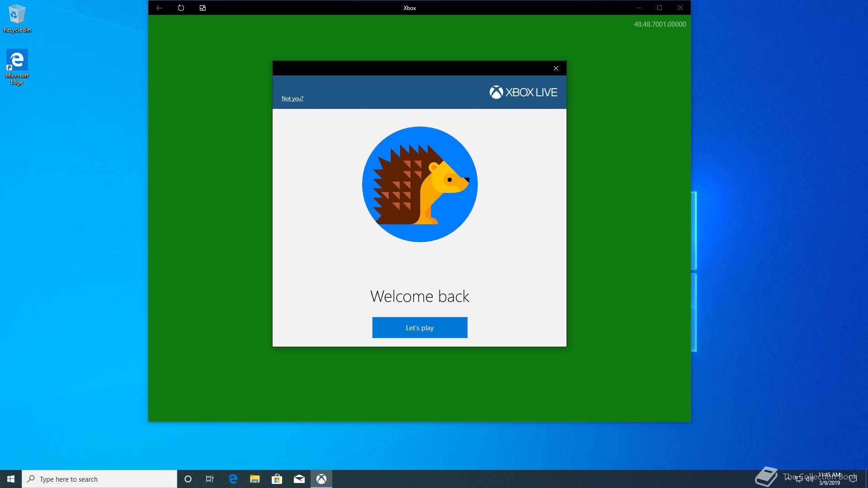Screen dimensions: 868x488
Task: Click the Let's play button
Action: (420, 328)
